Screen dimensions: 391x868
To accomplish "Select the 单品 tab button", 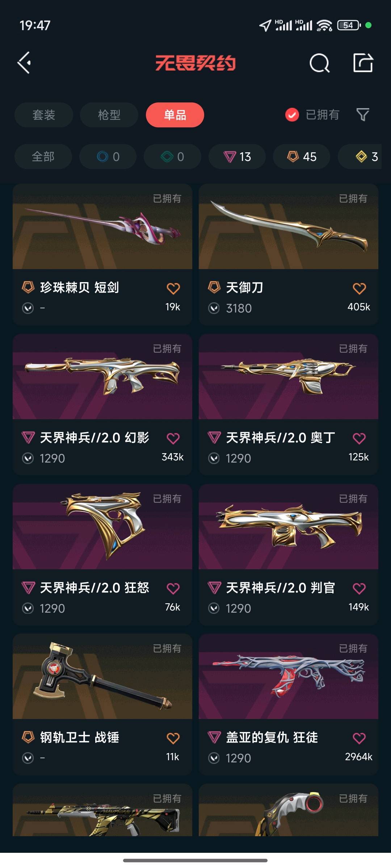I will [x=175, y=115].
